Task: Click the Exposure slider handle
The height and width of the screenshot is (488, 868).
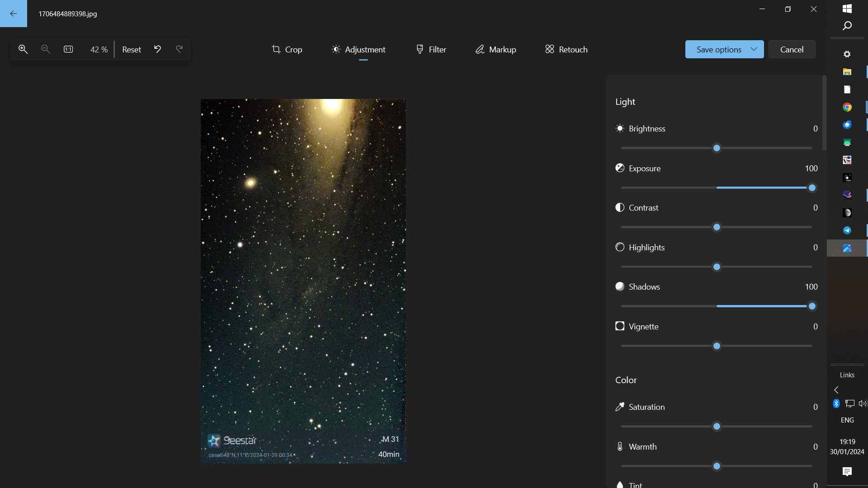Action: pos(812,188)
